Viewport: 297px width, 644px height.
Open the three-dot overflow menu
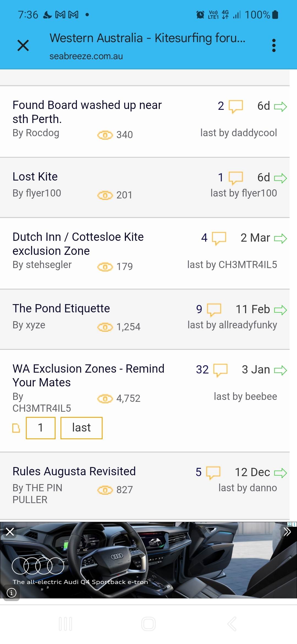[274, 45]
